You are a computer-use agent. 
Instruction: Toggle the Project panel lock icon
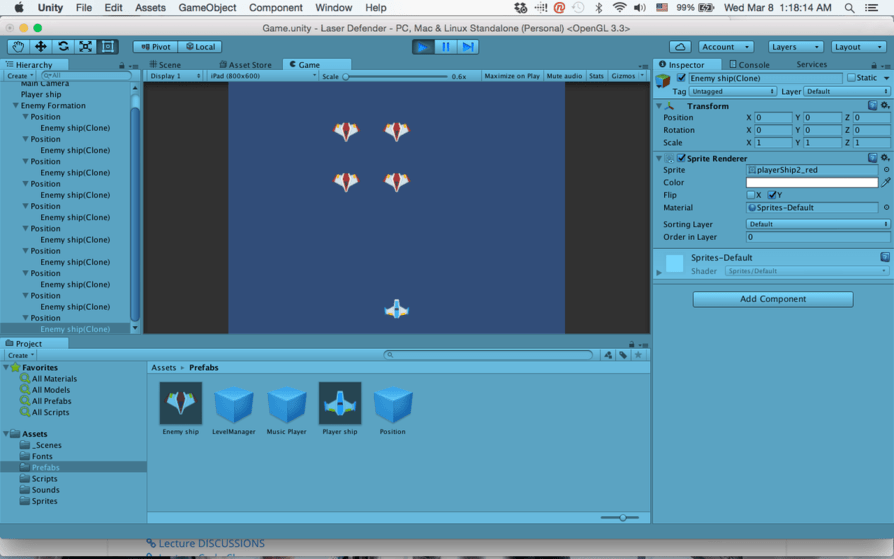(x=631, y=344)
